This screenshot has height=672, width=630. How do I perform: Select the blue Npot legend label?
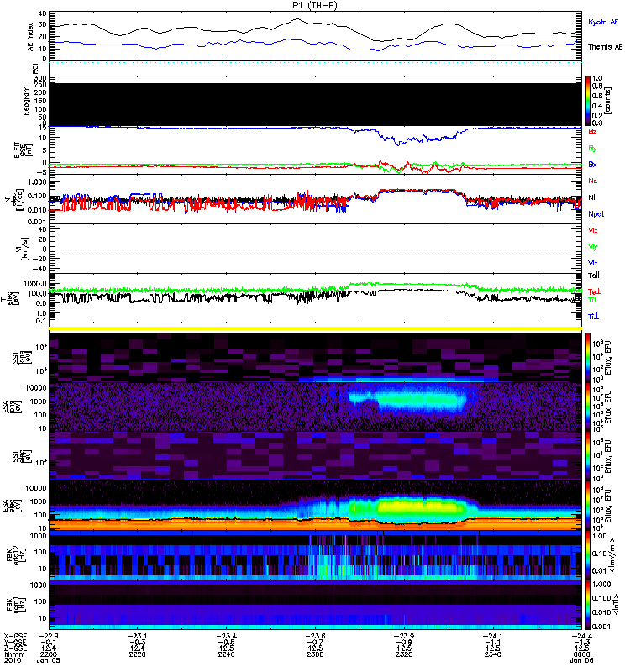tap(596, 214)
